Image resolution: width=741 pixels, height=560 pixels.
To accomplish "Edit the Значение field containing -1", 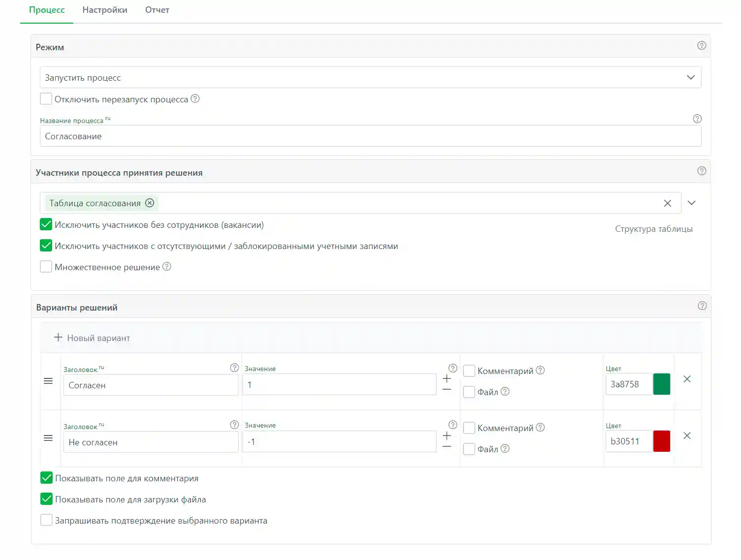I will click(339, 441).
